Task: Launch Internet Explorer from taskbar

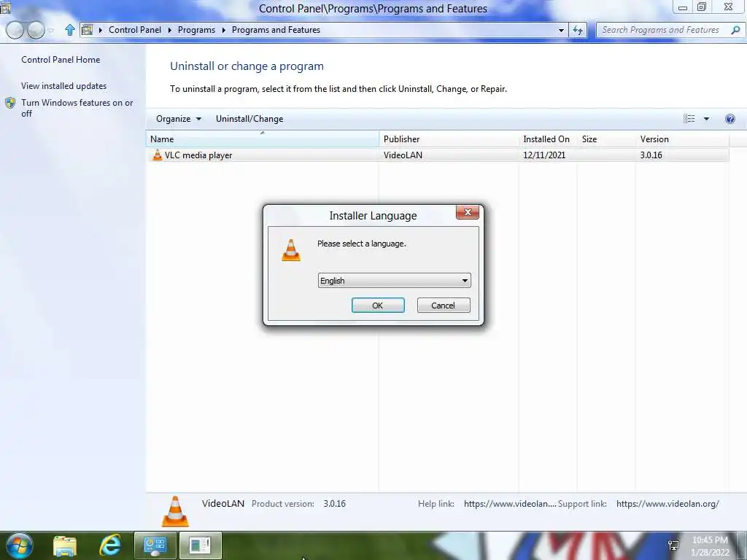Action: coord(109,545)
